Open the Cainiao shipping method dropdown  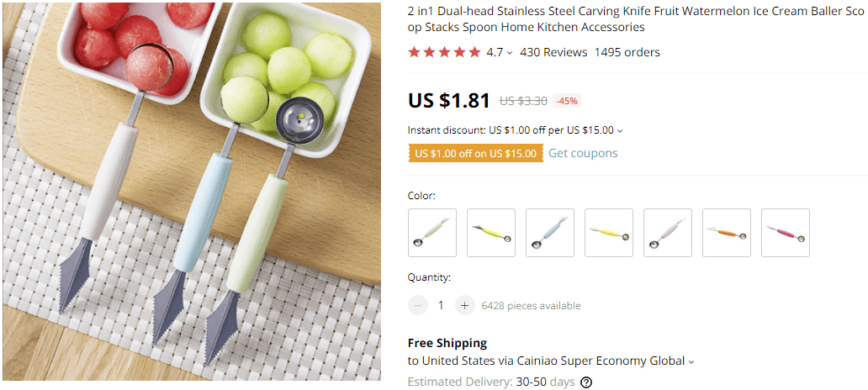[691, 361]
